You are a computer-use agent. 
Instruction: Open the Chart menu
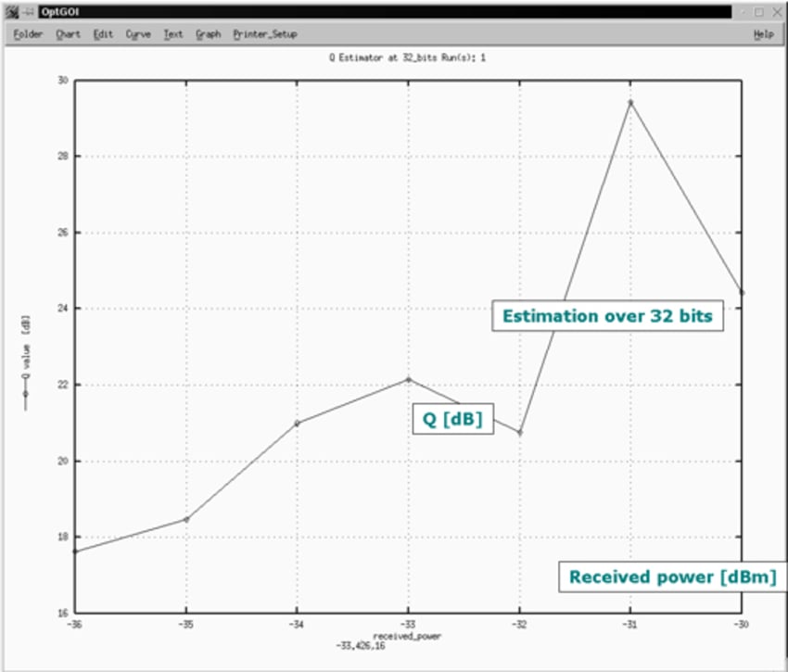68,34
